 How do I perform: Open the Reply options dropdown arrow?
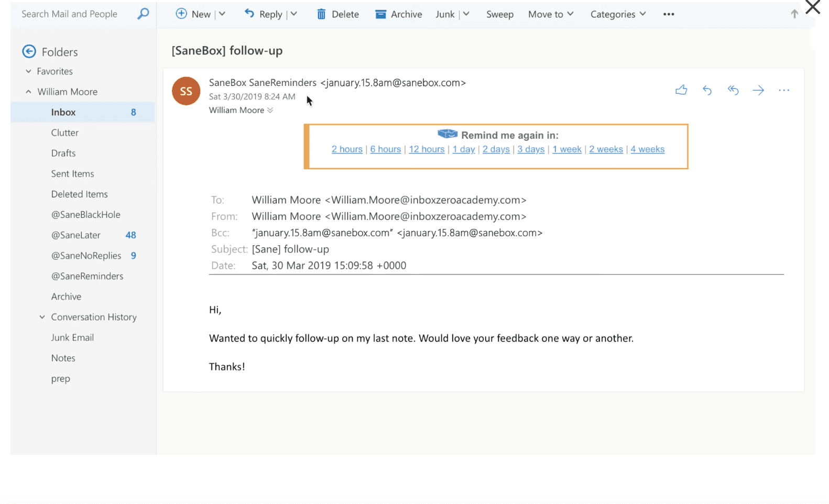coord(294,14)
